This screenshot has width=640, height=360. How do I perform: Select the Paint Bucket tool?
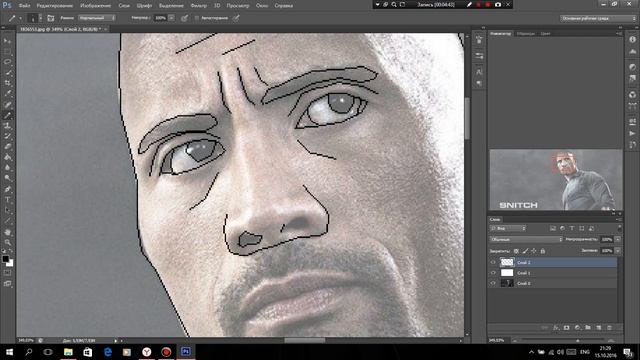pyautogui.click(x=7, y=157)
